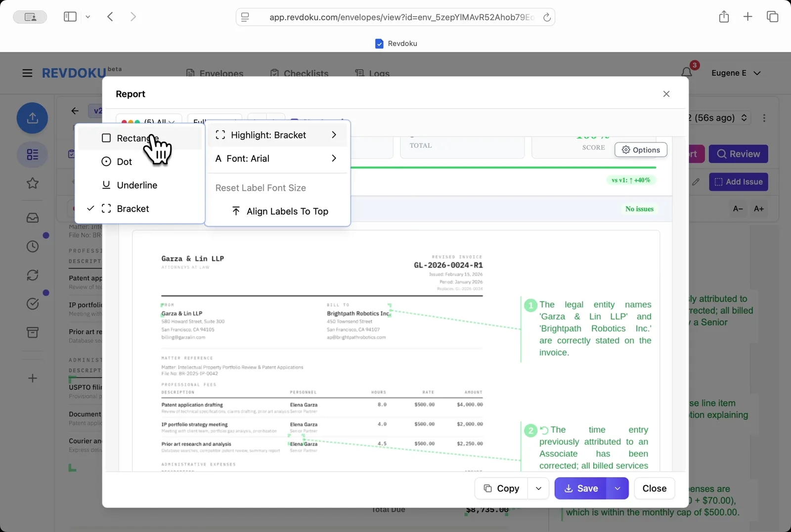Open the hamburger menu next to REVDOKU
The height and width of the screenshot is (532, 791).
(x=27, y=73)
